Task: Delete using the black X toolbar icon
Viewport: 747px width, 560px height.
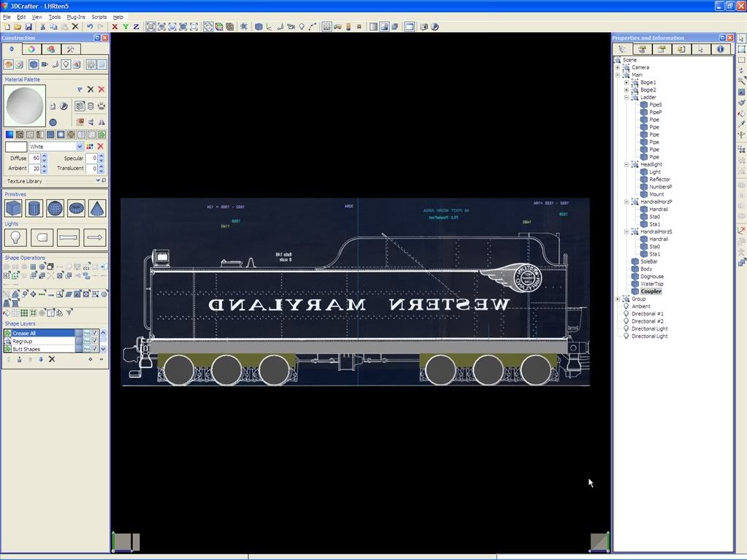Action: tap(75, 27)
